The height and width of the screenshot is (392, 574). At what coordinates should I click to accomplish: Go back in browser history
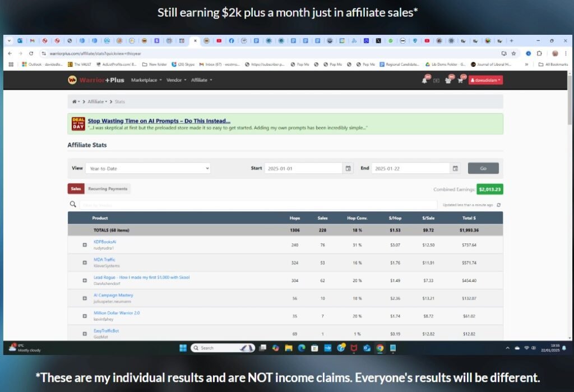pyautogui.click(x=10, y=53)
